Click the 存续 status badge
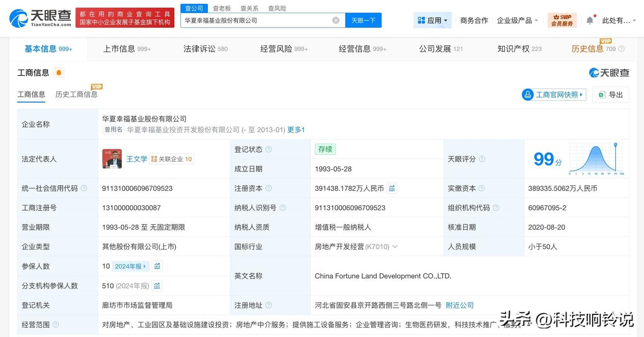This screenshot has width=644, height=337. click(325, 149)
